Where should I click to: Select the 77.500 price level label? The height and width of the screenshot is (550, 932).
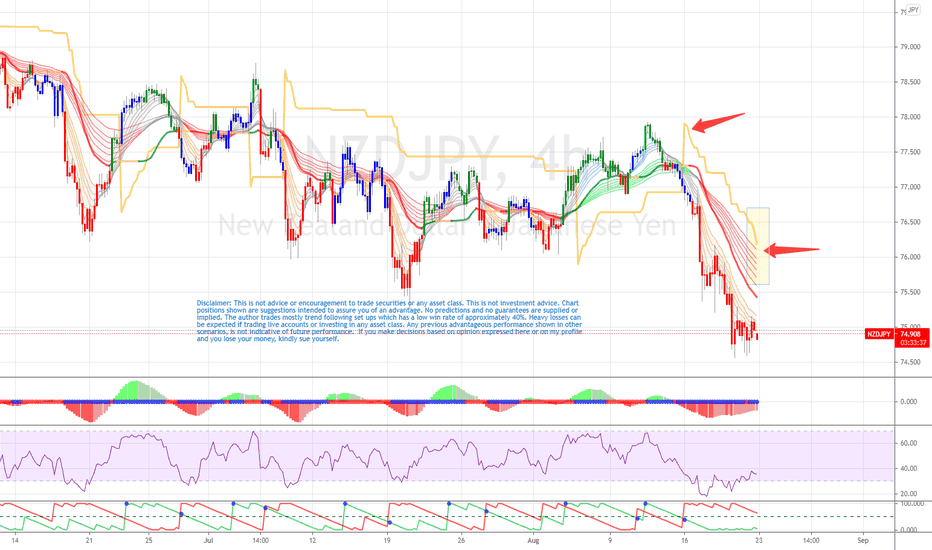pos(910,152)
